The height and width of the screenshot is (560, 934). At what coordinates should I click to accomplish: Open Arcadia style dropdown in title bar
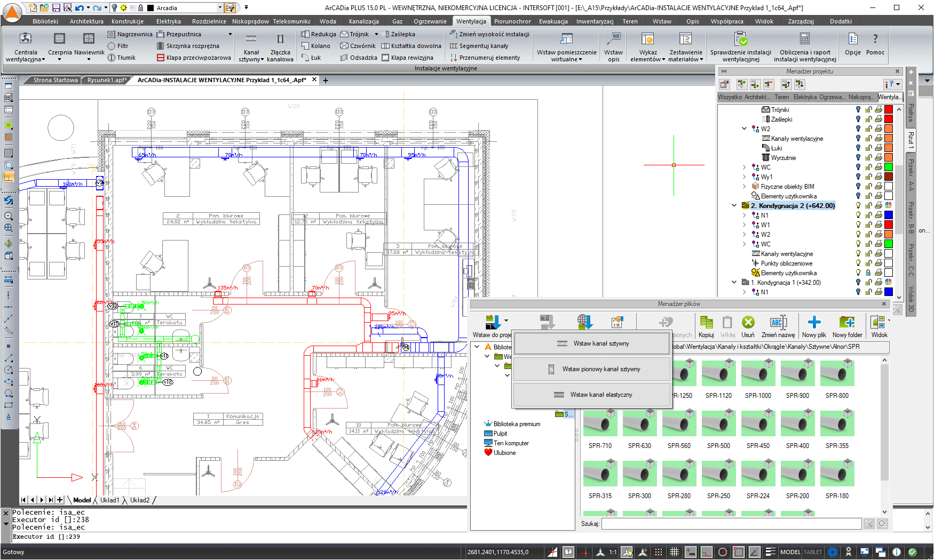pos(220,7)
